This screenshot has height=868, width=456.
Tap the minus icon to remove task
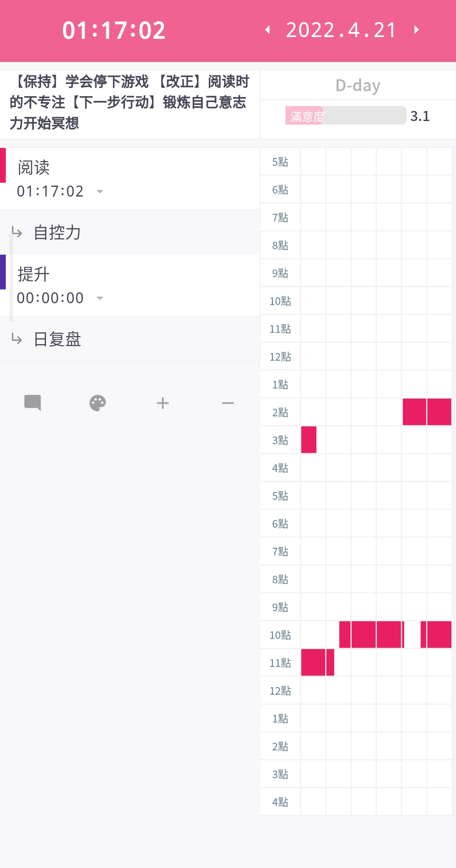tap(228, 403)
